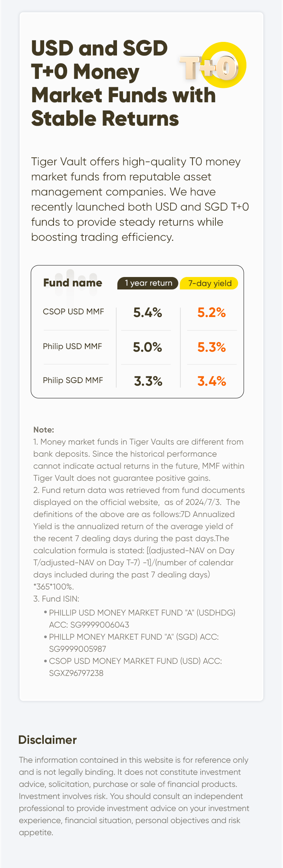Click the Disclaimer heading
The width and height of the screenshot is (283, 868).
click(x=48, y=740)
